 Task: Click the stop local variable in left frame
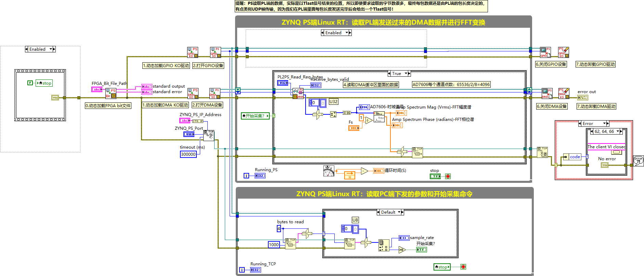(x=44, y=83)
